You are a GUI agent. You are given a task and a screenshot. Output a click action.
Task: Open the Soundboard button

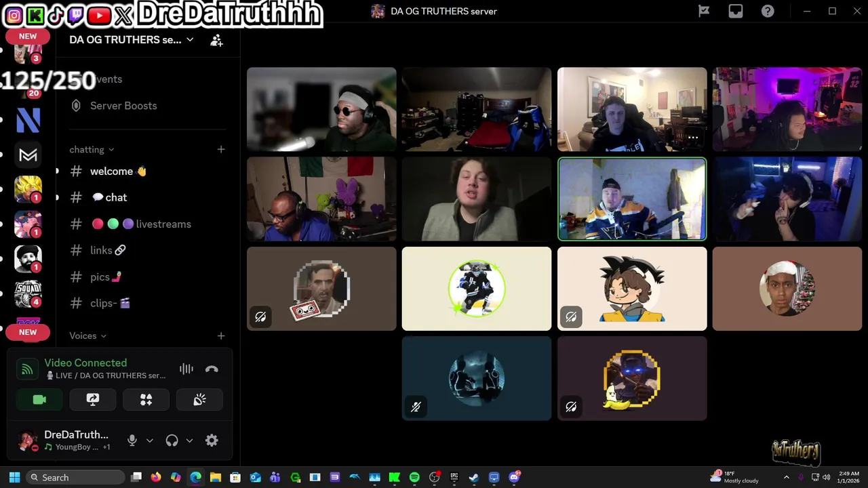pos(199,400)
